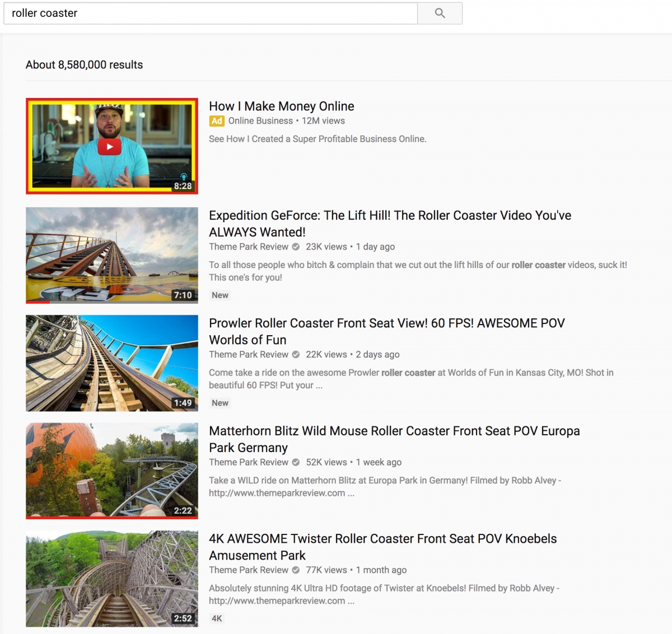Click verified checkmark beside Matterhorn Blitz channel
This screenshot has height=634, width=672.
(296, 462)
